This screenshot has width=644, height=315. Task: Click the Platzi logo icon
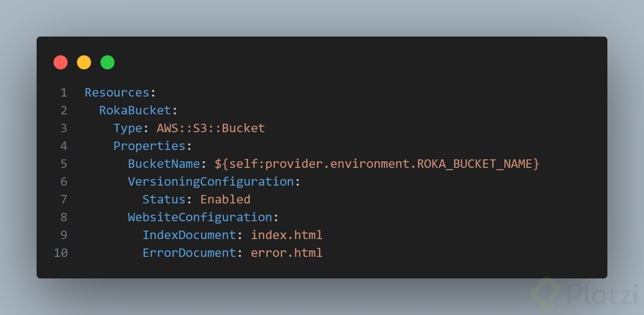pyautogui.click(x=545, y=294)
